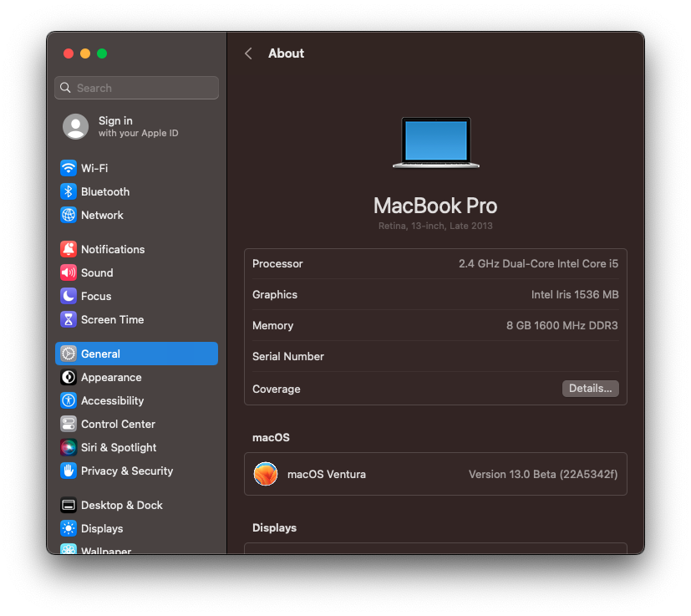Image resolution: width=691 pixels, height=616 pixels.
Task: Click the Desktop & Dock icon
Action: tap(69, 505)
